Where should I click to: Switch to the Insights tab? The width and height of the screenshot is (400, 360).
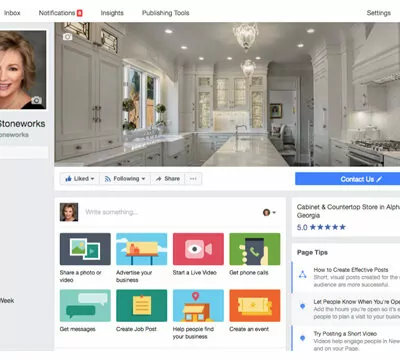click(112, 13)
